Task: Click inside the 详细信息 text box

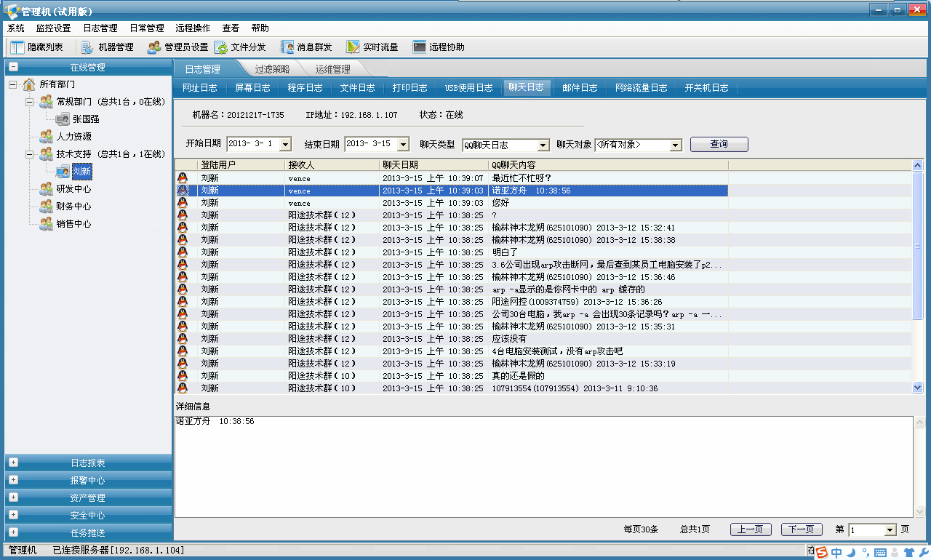Action: (543, 466)
